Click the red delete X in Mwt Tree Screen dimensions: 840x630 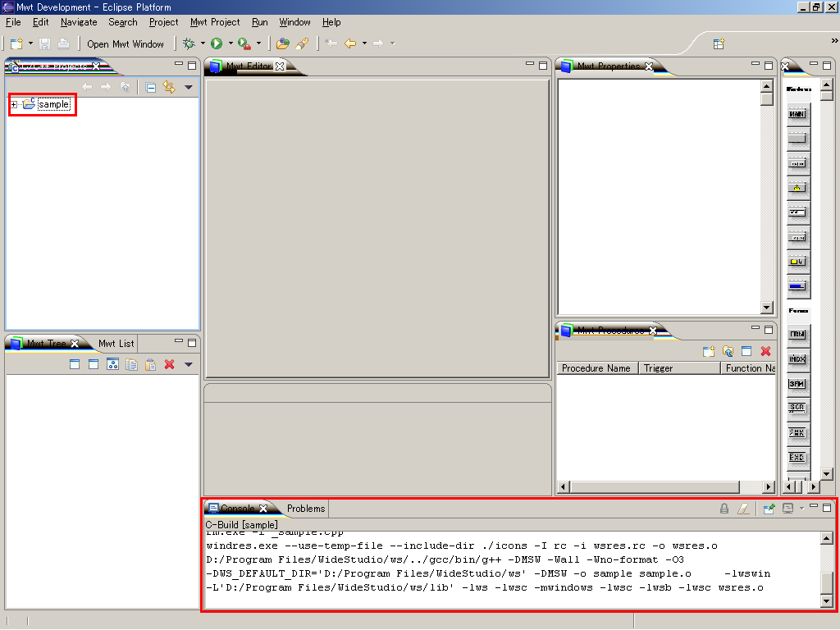pos(169,365)
